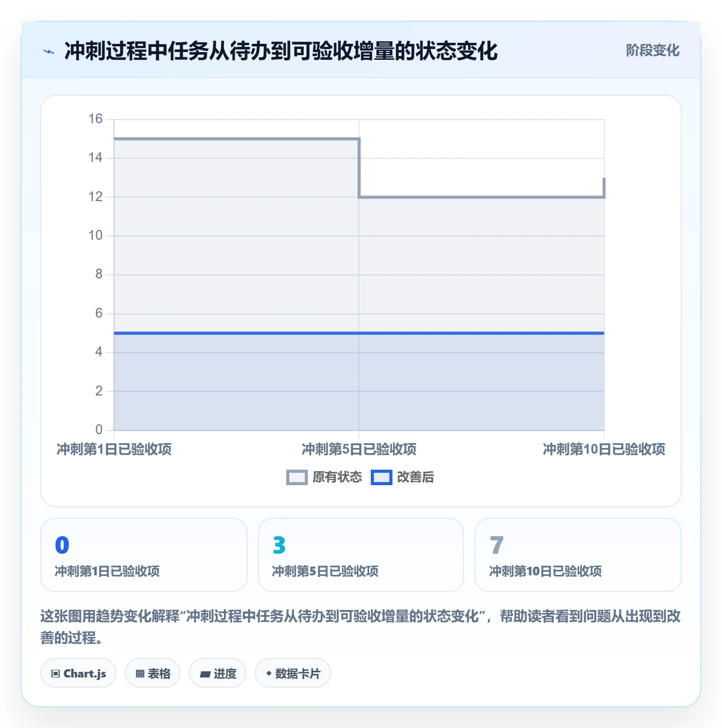Image resolution: width=722 pixels, height=728 pixels.
Task: Click the bar icon in the 进度 tag
Action: [x=205, y=674]
